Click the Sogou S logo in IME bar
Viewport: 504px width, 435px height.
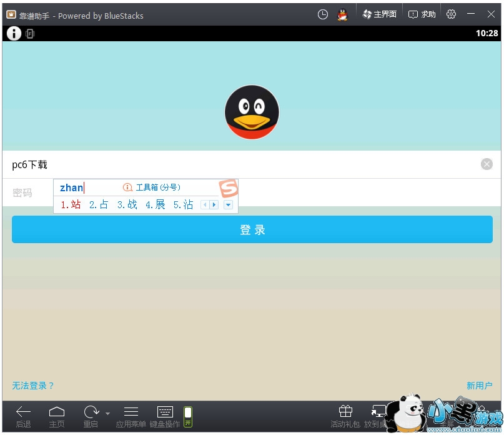[x=228, y=188]
